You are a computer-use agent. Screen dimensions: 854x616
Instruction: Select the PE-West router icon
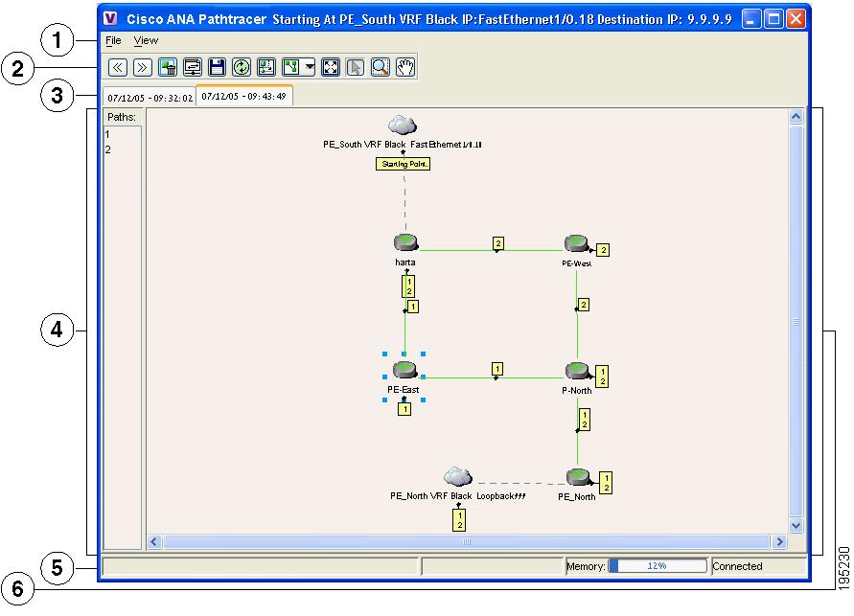tap(576, 243)
